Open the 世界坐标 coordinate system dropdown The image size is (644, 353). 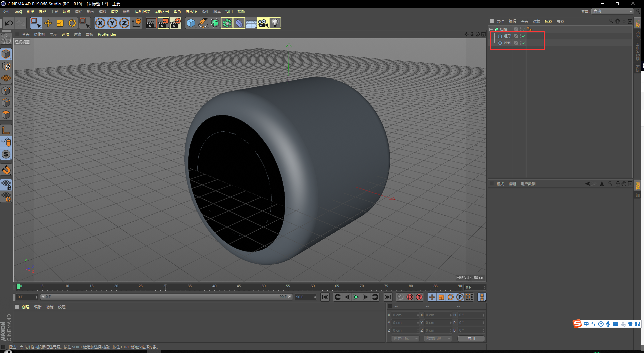tap(405, 338)
